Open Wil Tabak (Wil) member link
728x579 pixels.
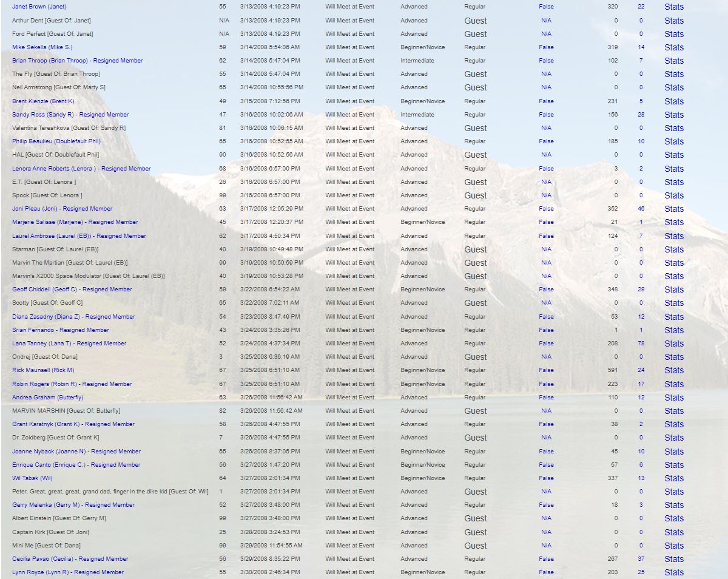pyautogui.click(x=32, y=478)
